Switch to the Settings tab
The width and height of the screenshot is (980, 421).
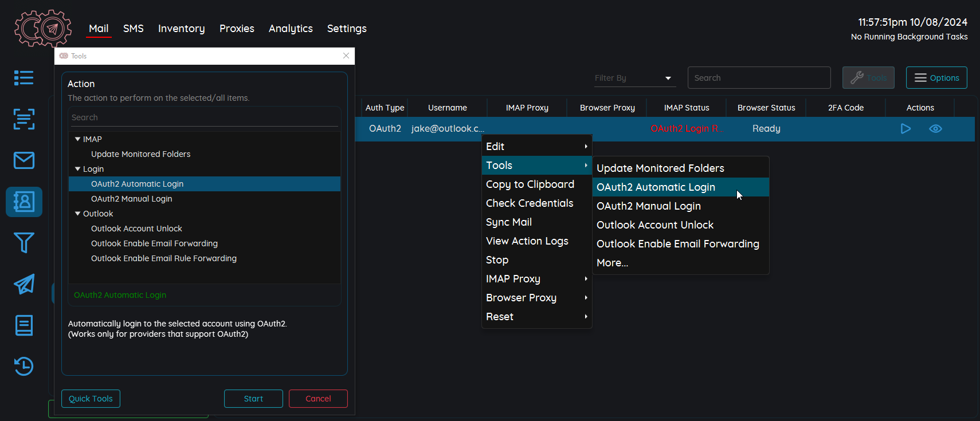pyautogui.click(x=347, y=29)
